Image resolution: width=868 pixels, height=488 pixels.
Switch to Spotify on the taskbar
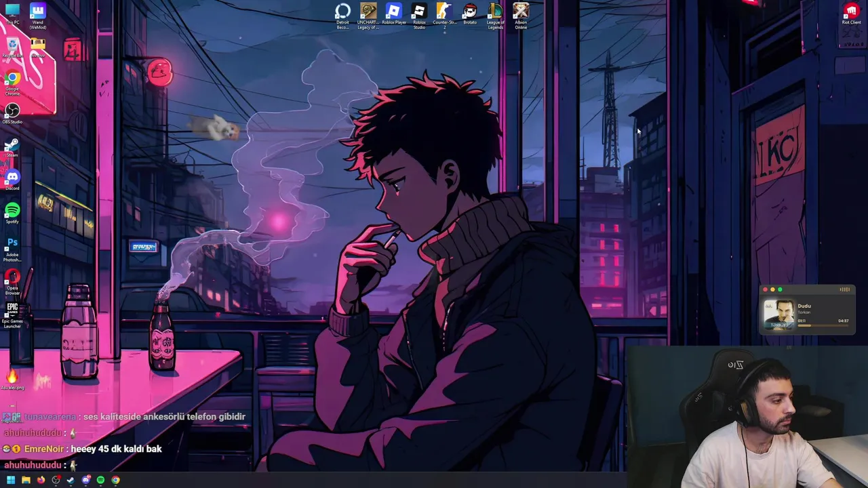100,480
